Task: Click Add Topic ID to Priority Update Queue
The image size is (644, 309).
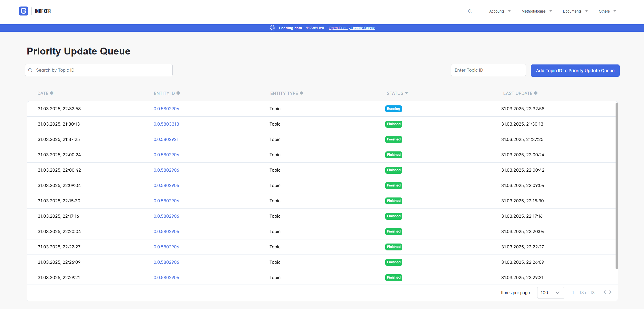Action: click(x=575, y=71)
